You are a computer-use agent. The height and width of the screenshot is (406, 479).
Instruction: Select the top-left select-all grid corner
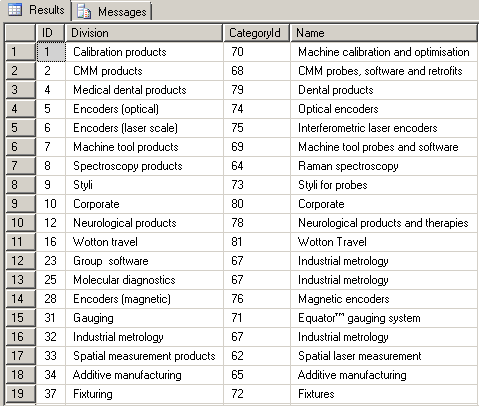click(20, 33)
